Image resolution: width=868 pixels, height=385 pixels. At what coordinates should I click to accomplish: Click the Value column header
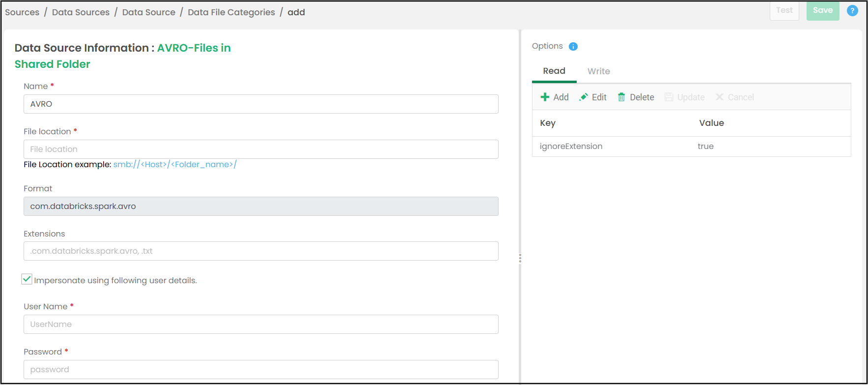click(711, 123)
